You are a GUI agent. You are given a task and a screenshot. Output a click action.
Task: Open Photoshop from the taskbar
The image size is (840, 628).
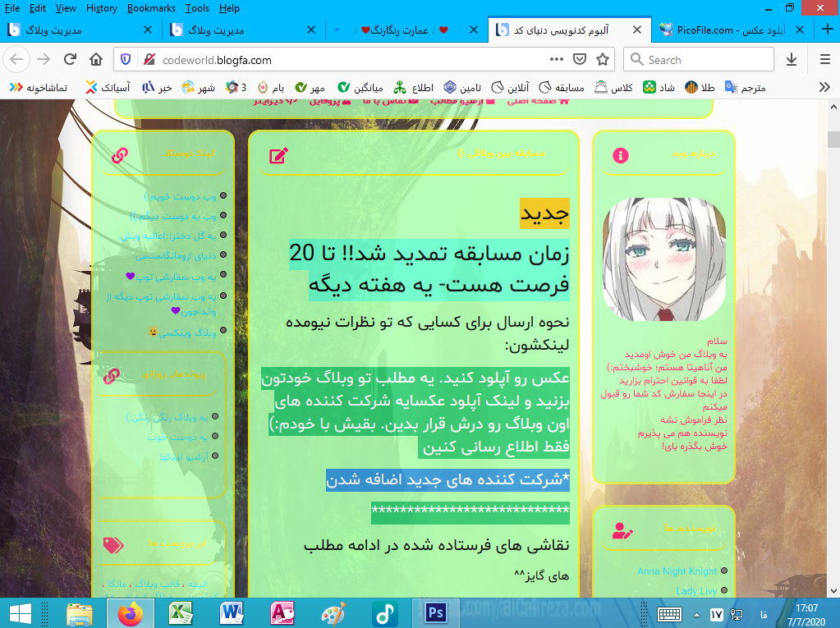(x=435, y=612)
